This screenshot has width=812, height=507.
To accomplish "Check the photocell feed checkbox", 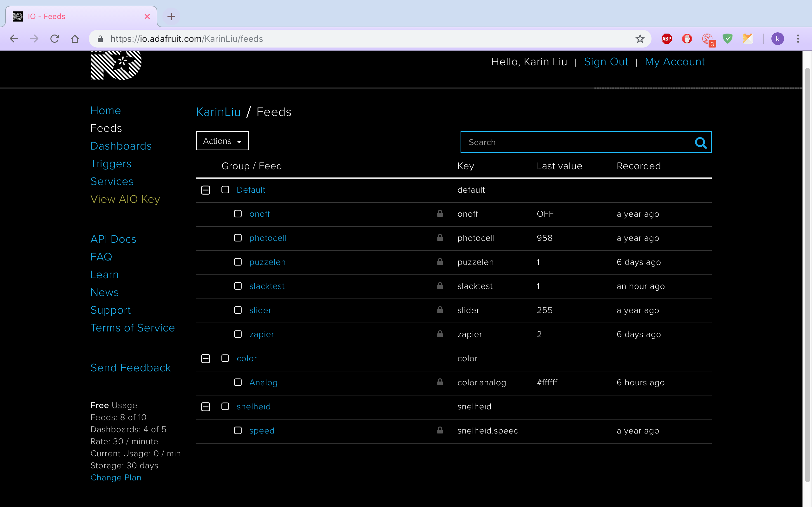I will click(x=238, y=238).
